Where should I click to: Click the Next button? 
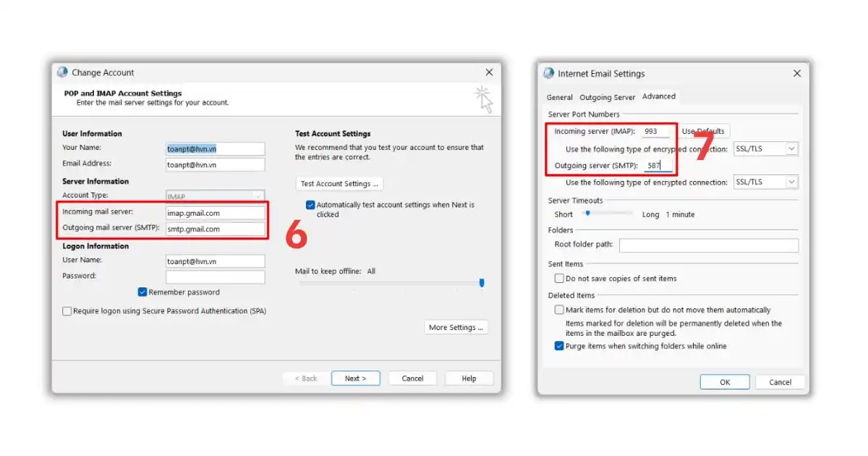[355, 379]
